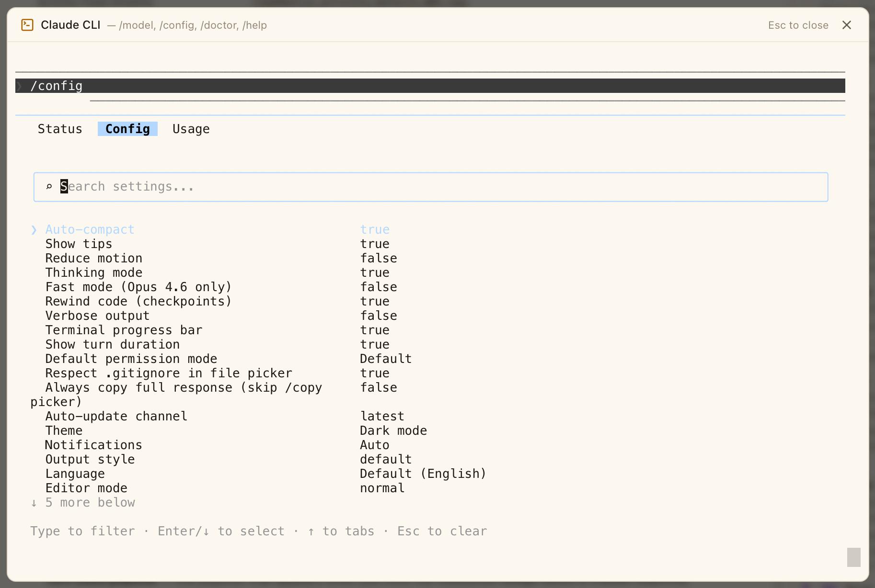Toggle the Verbose output setting
Screen dimensions: 875x588
pos(221,316)
